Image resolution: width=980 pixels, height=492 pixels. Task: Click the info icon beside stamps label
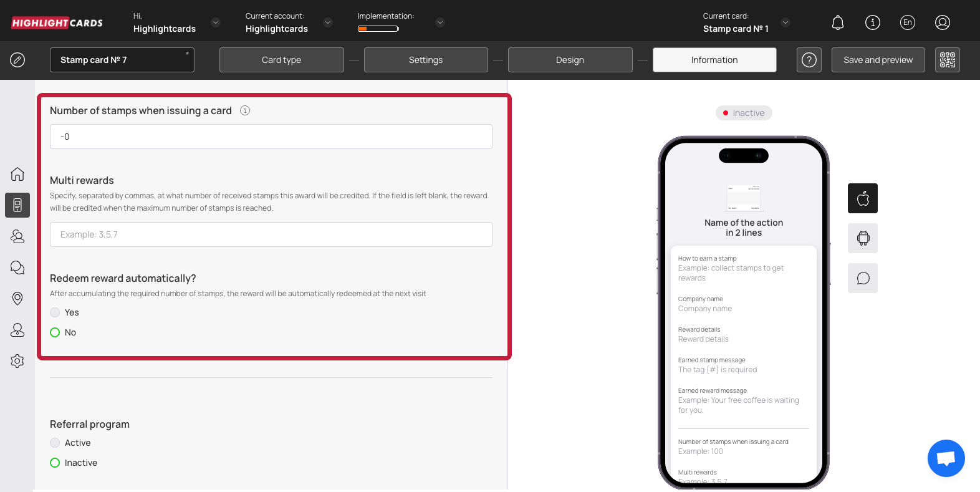tap(245, 110)
